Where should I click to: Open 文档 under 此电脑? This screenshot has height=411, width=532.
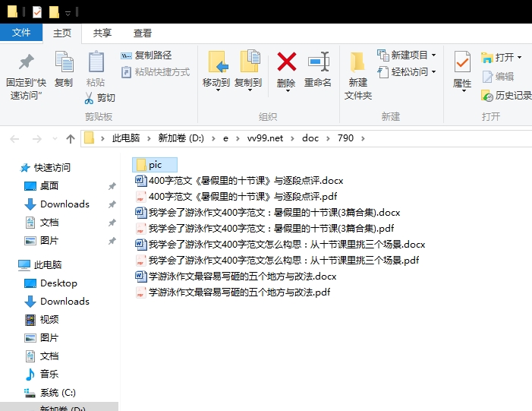point(42,356)
